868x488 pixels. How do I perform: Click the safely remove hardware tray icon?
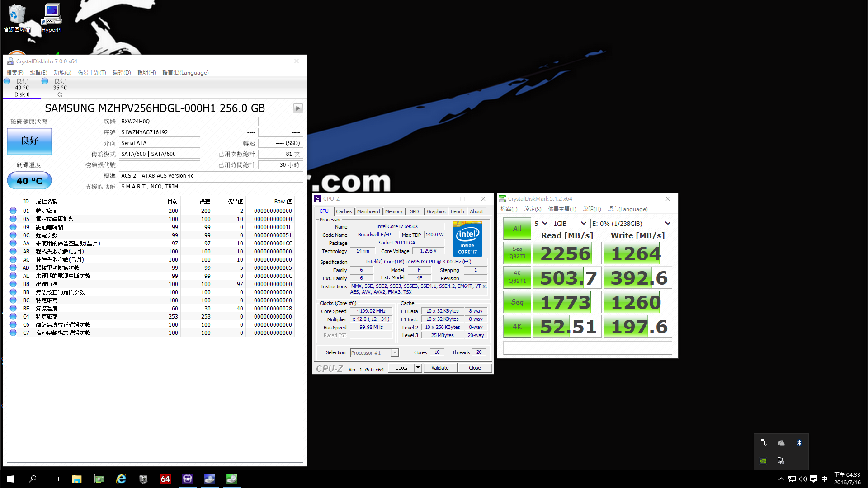pyautogui.click(x=763, y=443)
